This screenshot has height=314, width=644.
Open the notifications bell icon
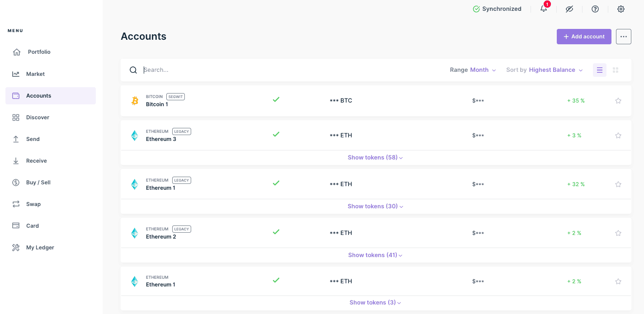click(544, 9)
